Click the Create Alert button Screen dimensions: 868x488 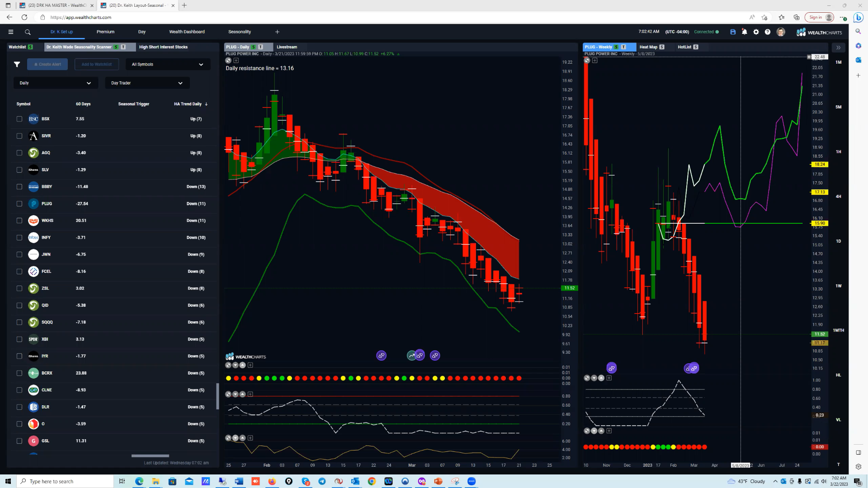pos(47,64)
